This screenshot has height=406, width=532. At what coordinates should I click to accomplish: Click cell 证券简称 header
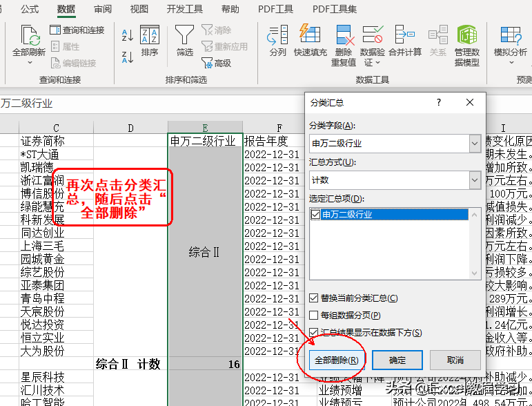pos(56,141)
